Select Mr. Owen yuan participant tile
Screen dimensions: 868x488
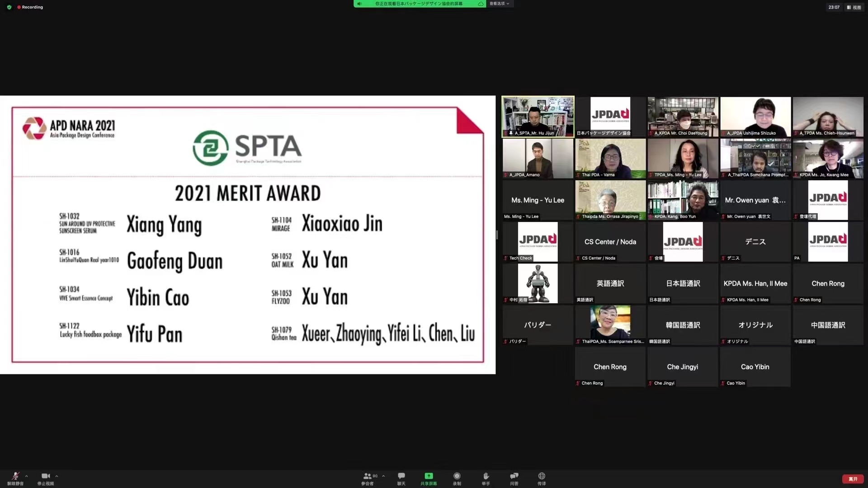click(755, 200)
